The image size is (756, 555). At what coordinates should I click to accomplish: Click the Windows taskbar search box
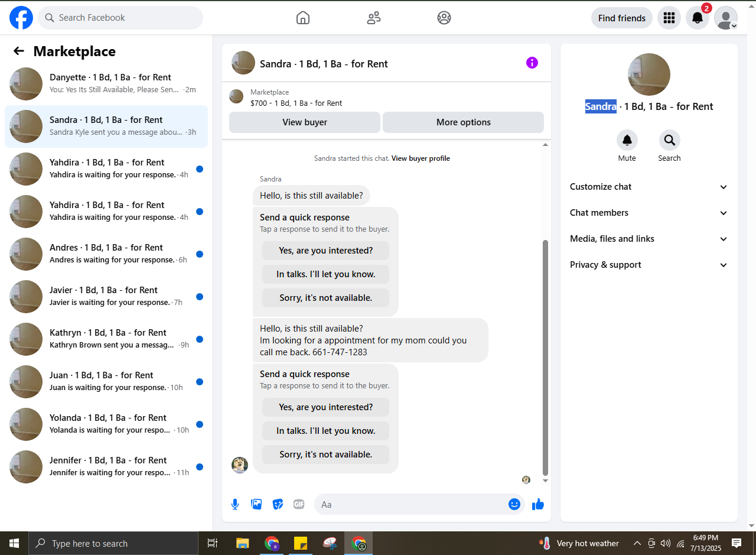[113, 543]
